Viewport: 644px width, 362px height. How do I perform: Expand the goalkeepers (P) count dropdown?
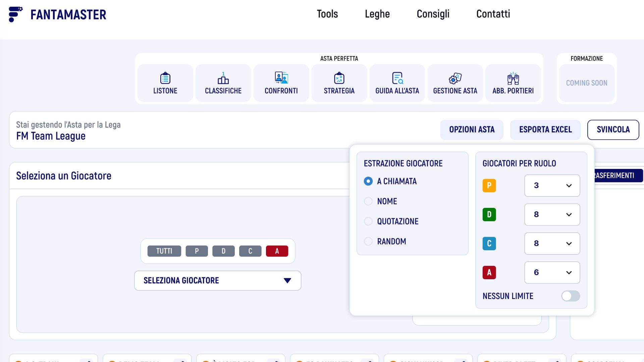[552, 185]
